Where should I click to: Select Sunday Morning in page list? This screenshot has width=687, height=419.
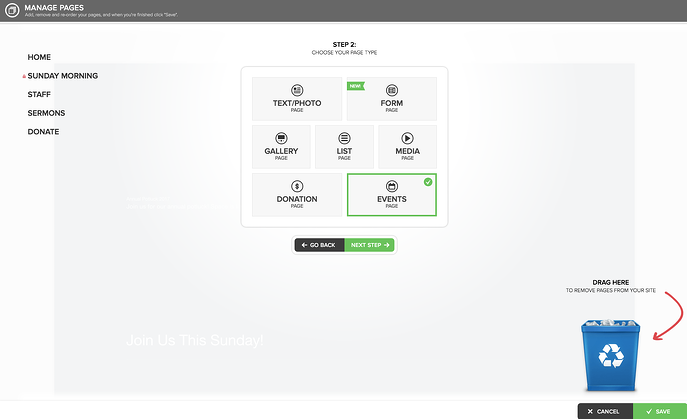(x=63, y=76)
